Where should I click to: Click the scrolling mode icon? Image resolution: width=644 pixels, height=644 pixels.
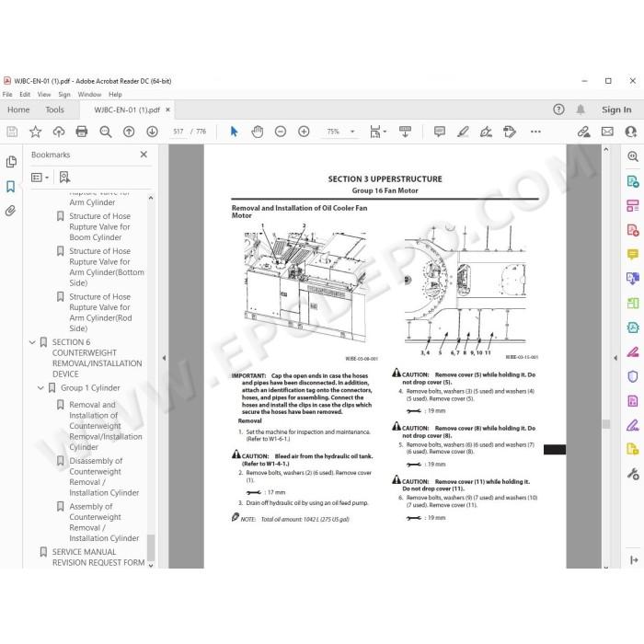[x=405, y=132]
